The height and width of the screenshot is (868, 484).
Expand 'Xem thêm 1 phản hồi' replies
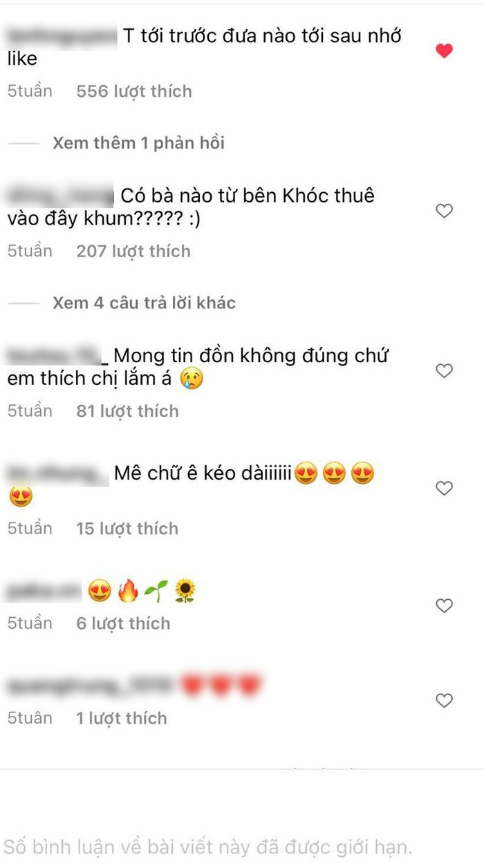[138, 143]
